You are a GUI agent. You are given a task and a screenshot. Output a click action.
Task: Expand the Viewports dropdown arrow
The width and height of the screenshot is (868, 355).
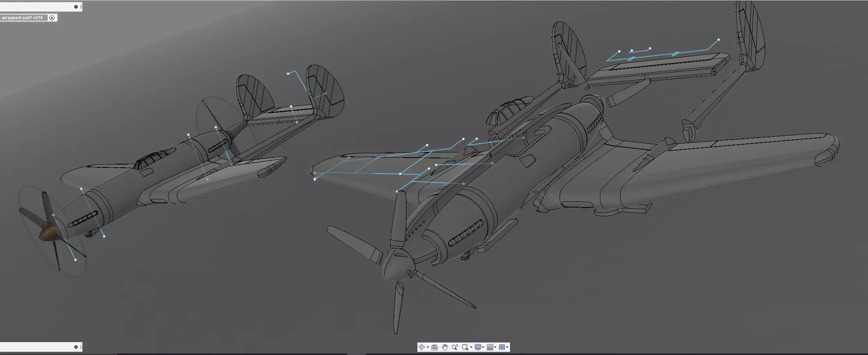point(508,347)
